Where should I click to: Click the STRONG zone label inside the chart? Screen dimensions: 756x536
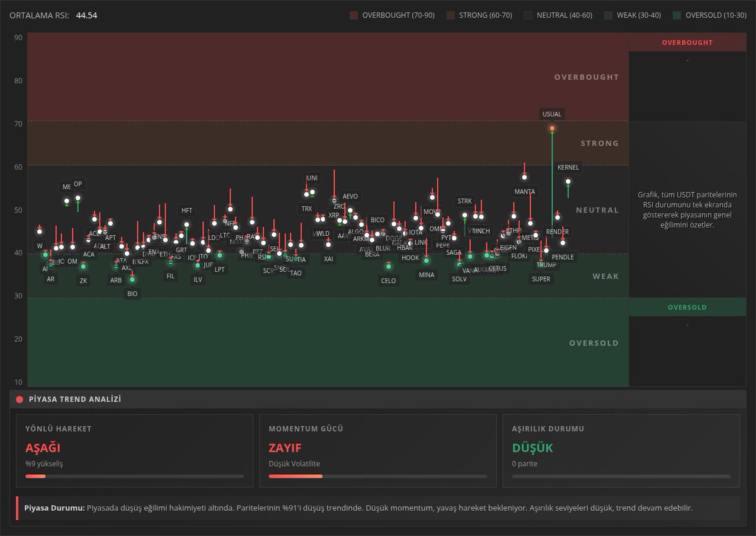[x=600, y=143]
